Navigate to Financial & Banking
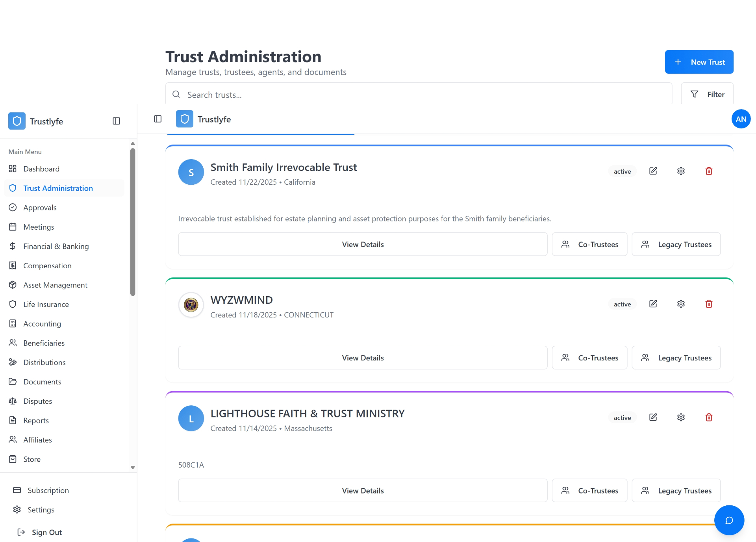756x542 pixels. [64, 246]
